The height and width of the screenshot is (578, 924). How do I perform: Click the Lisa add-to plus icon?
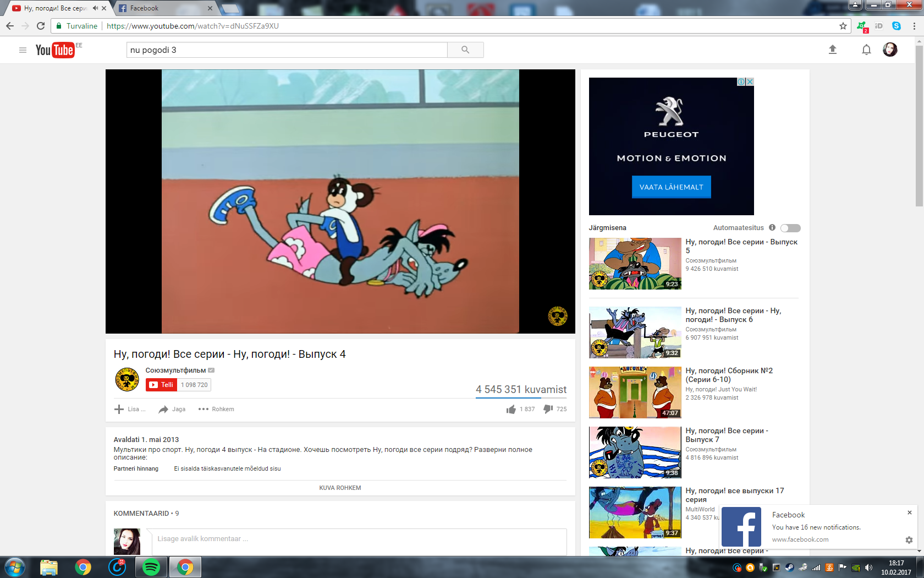[119, 409]
